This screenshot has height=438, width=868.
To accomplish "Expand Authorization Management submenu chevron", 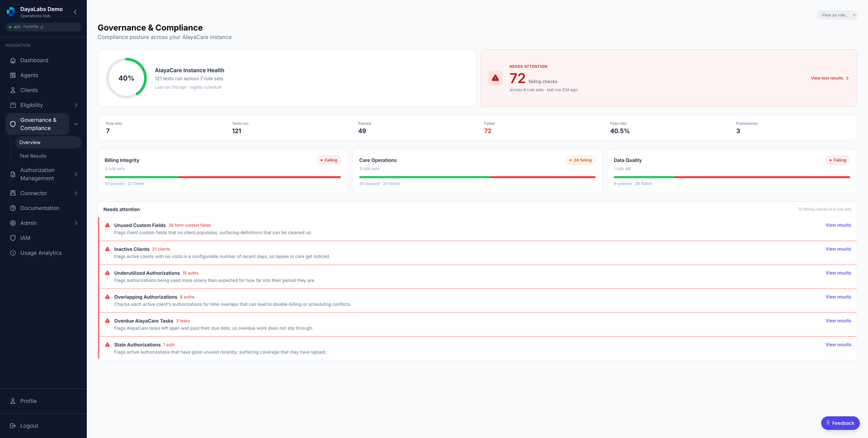I will pos(76,174).
